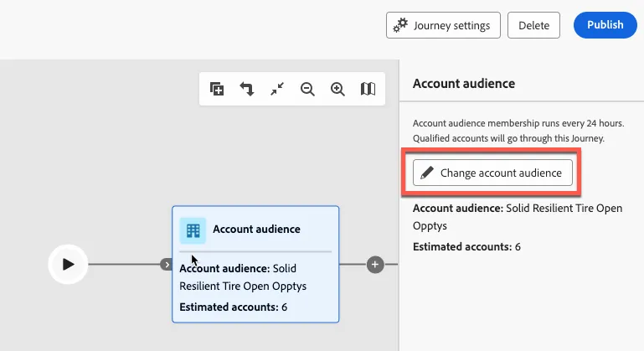Click 'Solid Resilient Tire Open Opptys' in side panel
The height and width of the screenshot is (351, 644).
518,217
